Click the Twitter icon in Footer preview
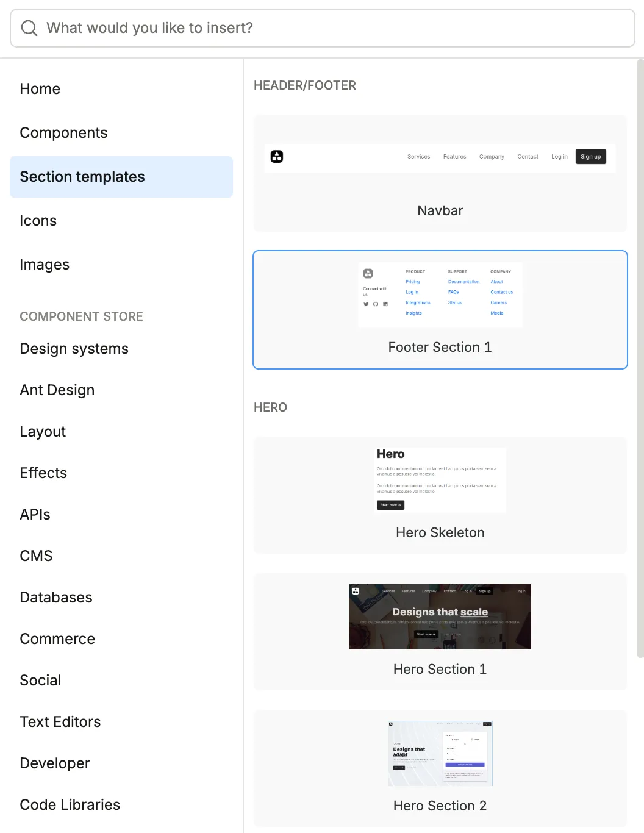The width and height of the screenshot is (644, 833). click(x=366, y=304)
